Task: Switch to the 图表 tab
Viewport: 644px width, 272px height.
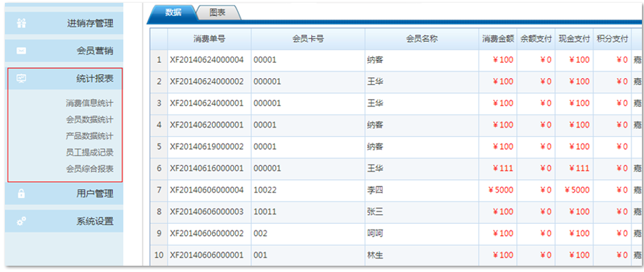Action: pos(217,13)
